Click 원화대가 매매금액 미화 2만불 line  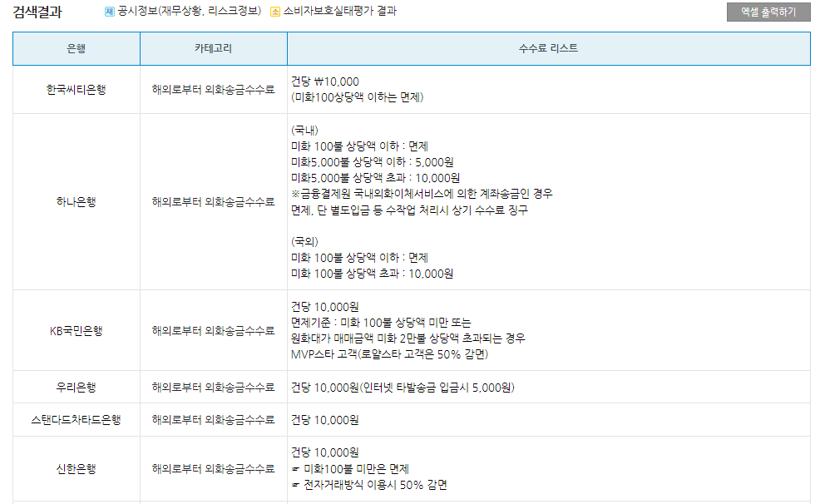408,338
